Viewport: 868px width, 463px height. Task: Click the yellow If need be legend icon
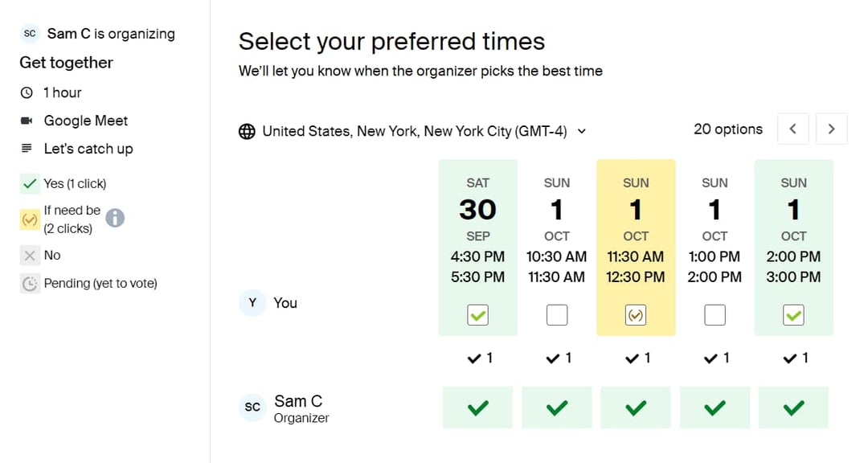pyautogui.click(x=30, y=220)
